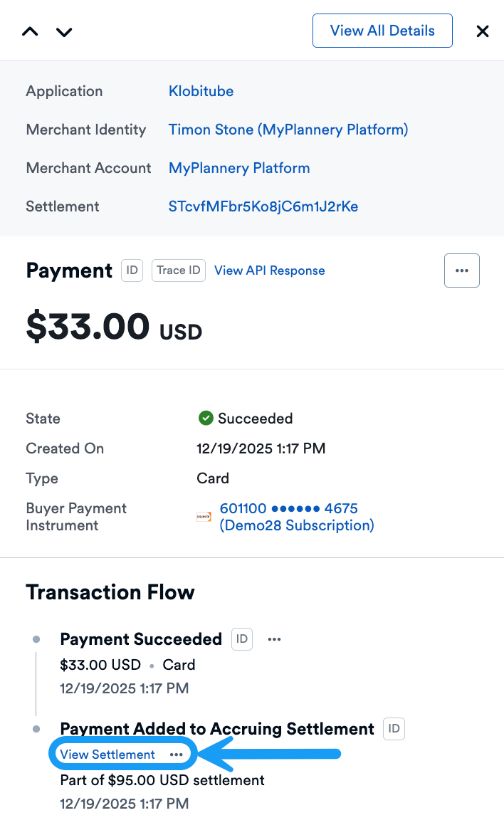
Task: Click View All Details button
Action: pos(382,31)
